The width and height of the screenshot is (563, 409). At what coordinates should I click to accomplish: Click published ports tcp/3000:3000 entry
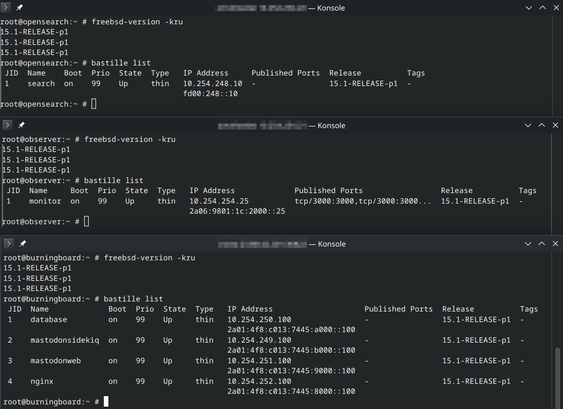pos(363,201)
